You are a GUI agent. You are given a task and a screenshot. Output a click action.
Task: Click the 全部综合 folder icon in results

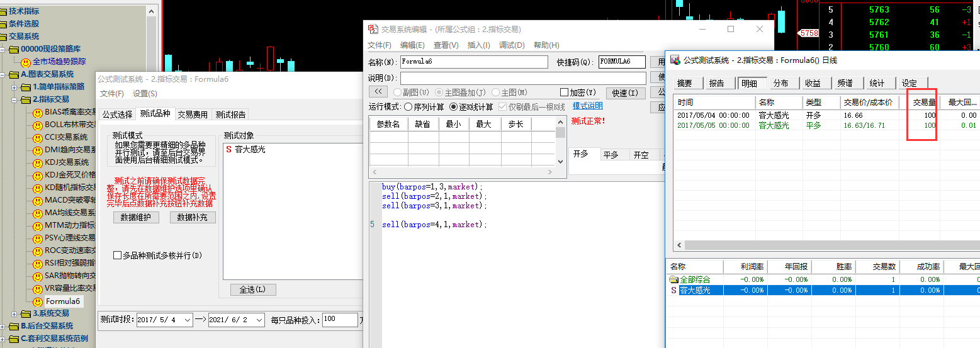coord(673,279)
